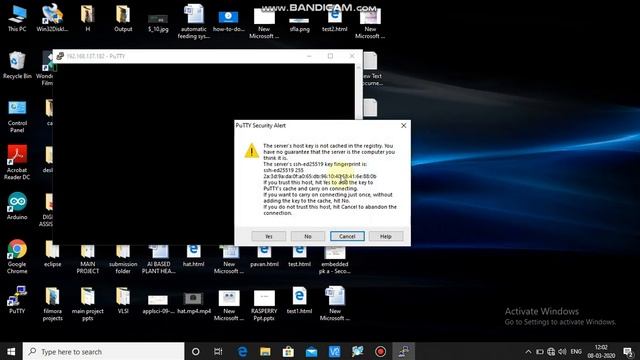Select the H folder icon
Screen dimensions: 640x360
[88, 18]
